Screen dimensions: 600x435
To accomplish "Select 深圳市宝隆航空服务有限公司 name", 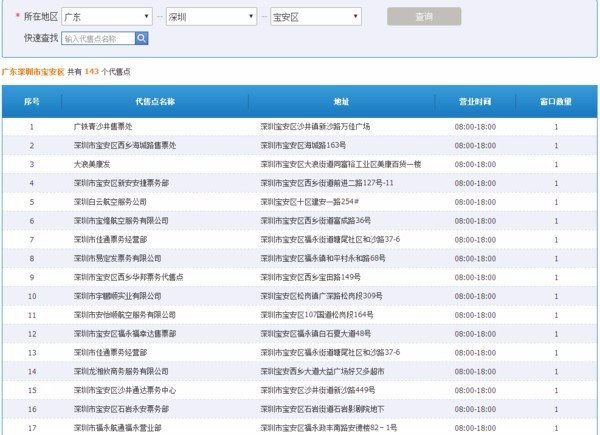I will [121, 221].
